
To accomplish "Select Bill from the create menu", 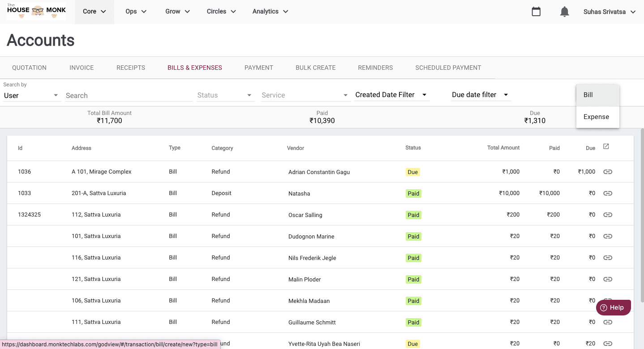I will pos(597,95).
